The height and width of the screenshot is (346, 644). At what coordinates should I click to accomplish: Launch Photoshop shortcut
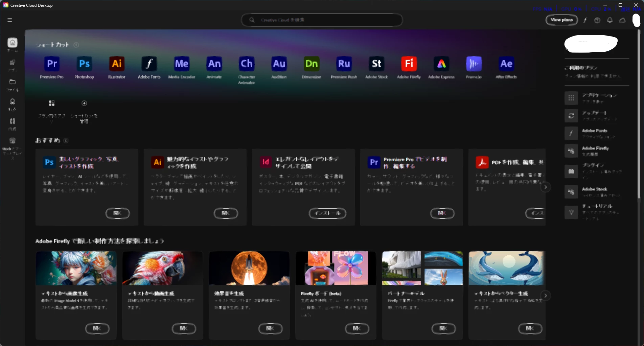(84, 64)
